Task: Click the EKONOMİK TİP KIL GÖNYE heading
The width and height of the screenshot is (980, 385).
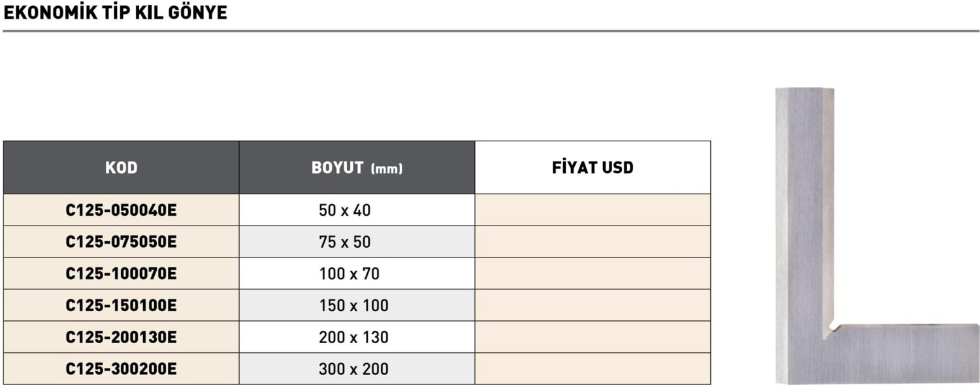Action: coord(116,13)
